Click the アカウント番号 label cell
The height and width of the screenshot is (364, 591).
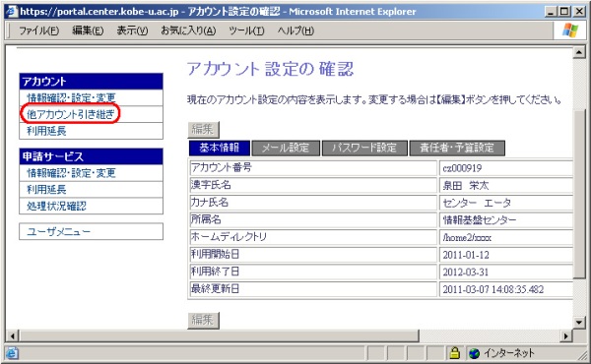(x=313, y=167)
